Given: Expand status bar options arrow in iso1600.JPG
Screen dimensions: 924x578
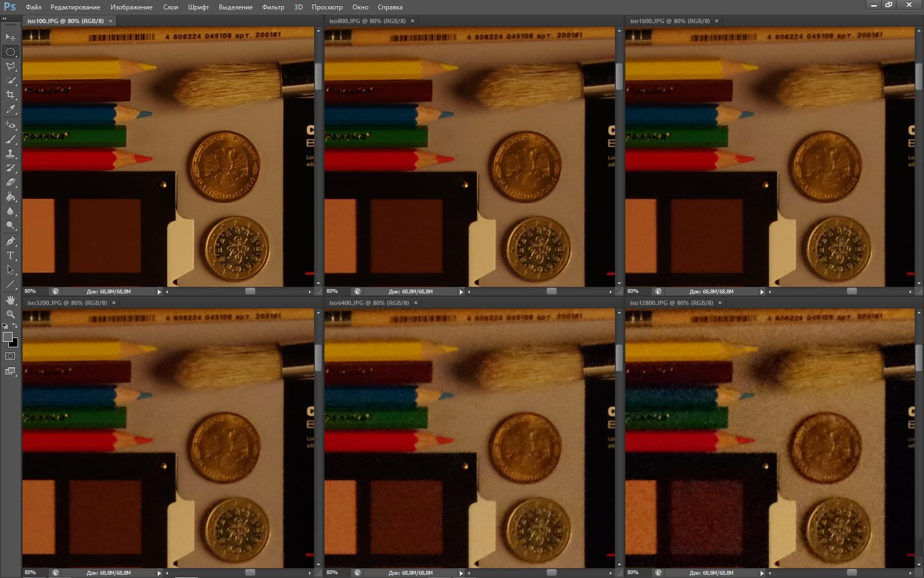Looking at the screenshot, I should (x=762, y=292).
